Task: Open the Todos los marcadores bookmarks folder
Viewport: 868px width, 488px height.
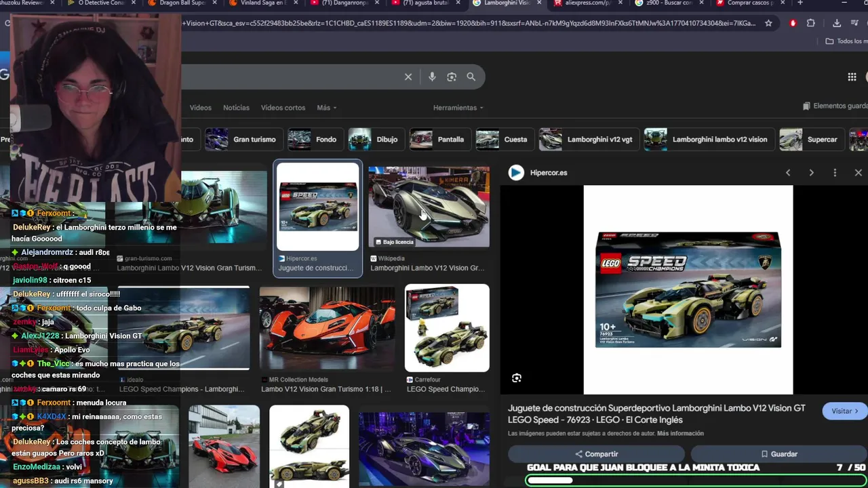Action: [846, 41]
